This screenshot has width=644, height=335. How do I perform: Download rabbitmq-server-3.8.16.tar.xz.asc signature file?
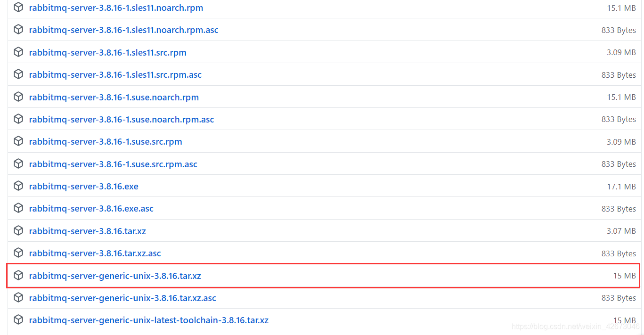95,253
